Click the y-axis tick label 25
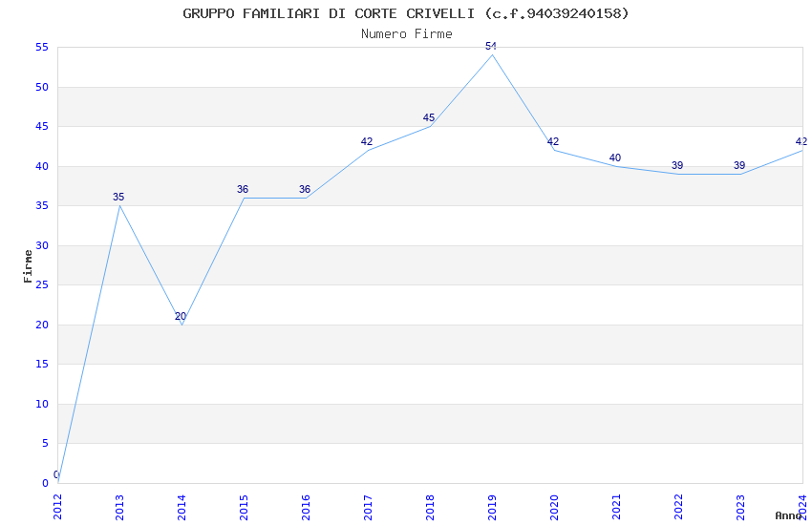Viewport: 812px width, 525px height. (x=42, y=285)
